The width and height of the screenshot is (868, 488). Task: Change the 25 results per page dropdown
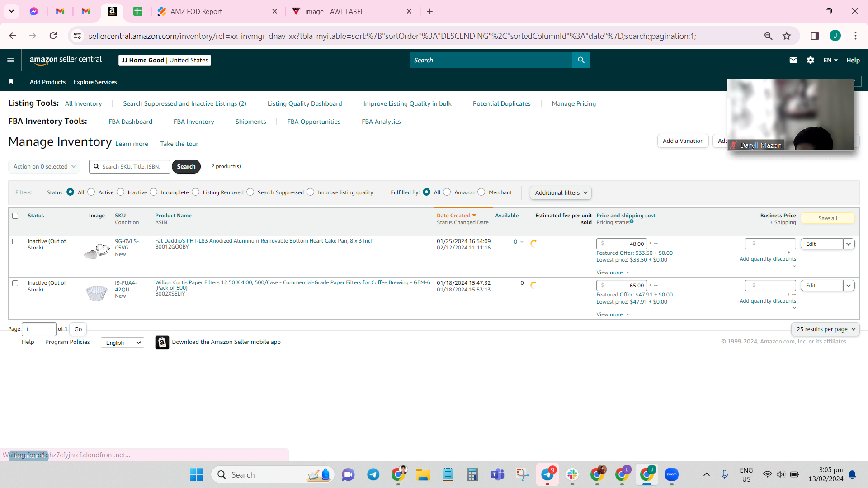point(826,329)
